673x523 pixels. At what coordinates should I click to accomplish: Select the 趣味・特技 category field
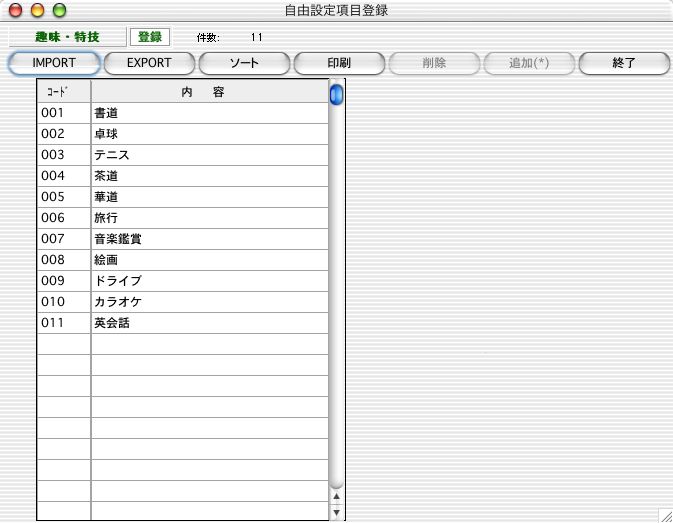point(67,37)
